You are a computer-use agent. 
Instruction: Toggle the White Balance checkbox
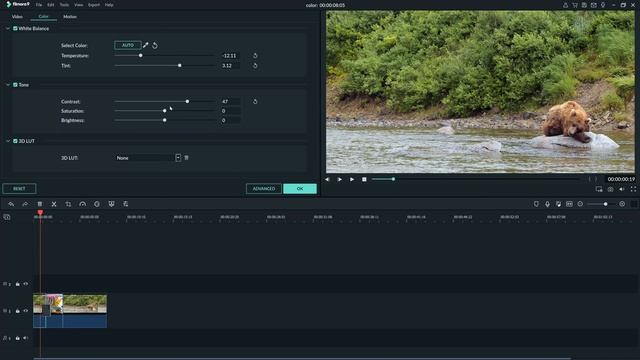(x=15, y=29)
